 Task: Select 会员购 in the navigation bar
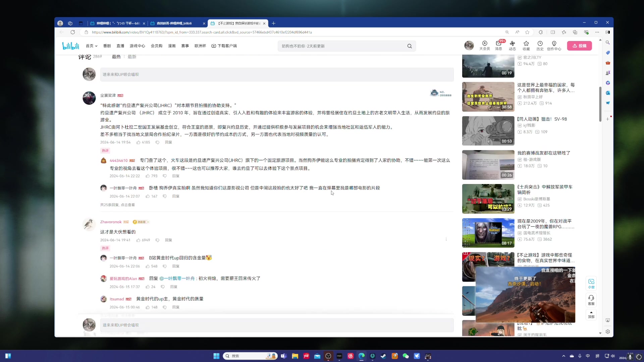(x=157, y=46)
